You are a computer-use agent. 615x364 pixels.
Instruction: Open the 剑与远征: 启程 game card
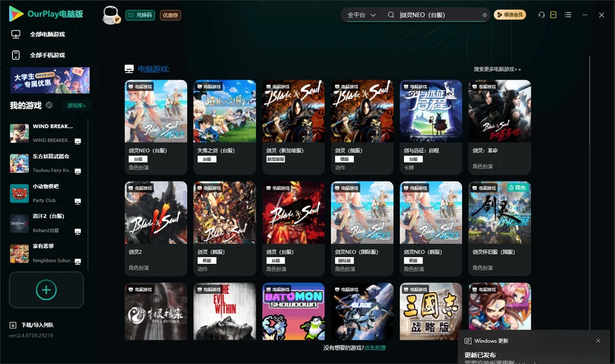coord(431,127)
